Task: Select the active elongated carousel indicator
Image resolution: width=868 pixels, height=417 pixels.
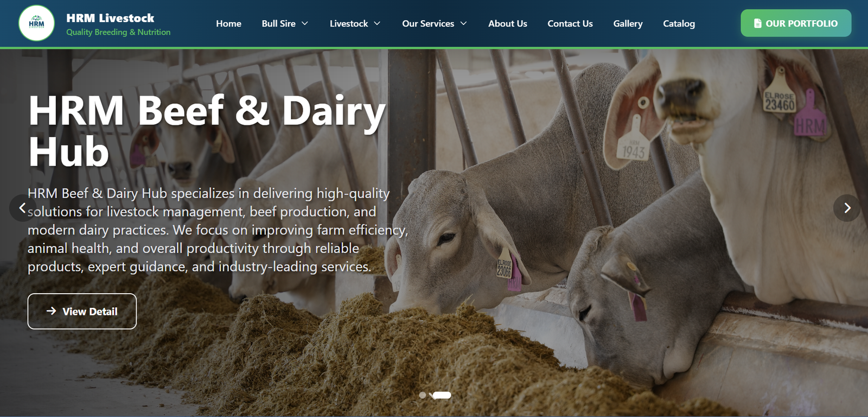Action: (x=442, y=395)
